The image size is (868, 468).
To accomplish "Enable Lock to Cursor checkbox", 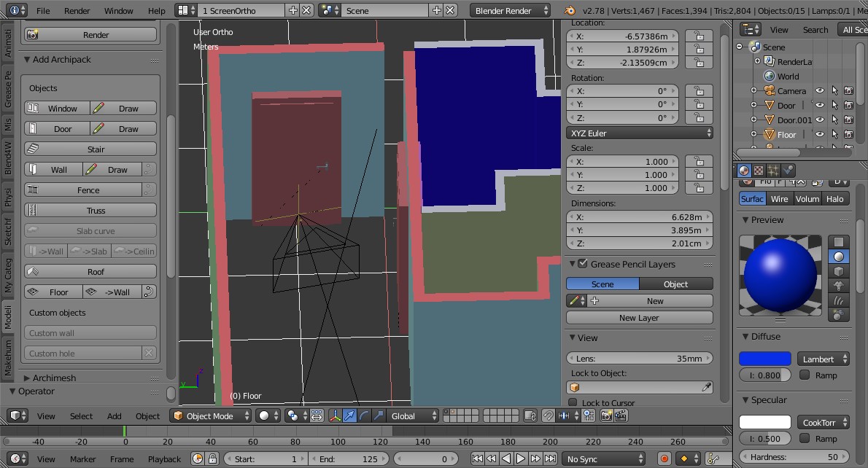I will click(573, 402).
